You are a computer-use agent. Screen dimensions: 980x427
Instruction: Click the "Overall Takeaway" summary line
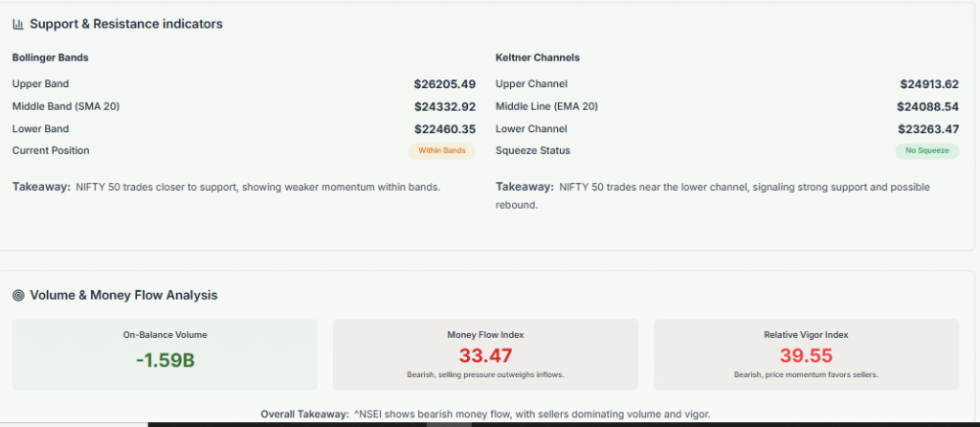click(x=485, y=415)
